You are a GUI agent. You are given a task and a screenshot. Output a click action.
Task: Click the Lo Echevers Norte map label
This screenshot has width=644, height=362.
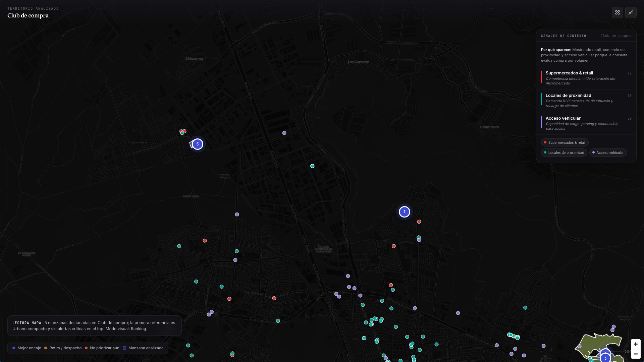26,254
